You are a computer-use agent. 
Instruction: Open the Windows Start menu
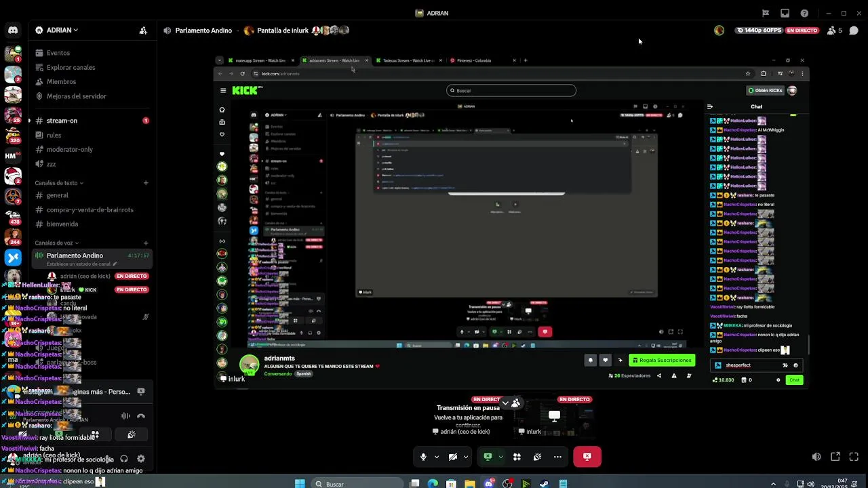click(x=300, y=484)
